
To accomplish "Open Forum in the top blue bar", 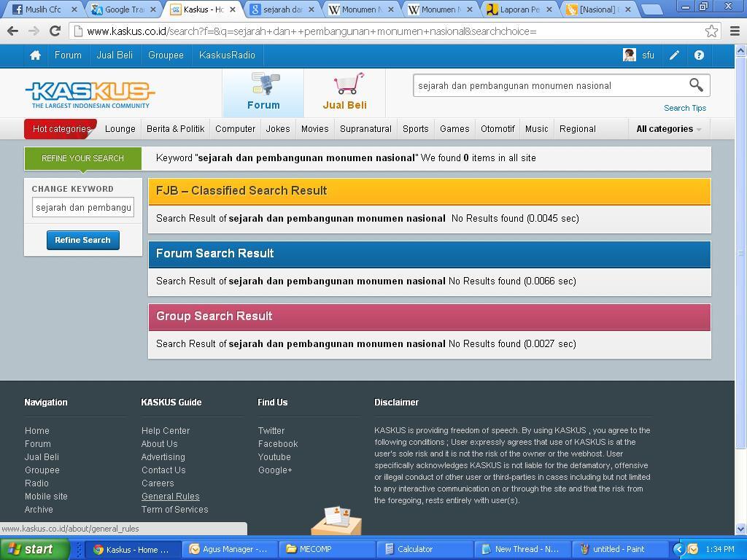I will [68, 55].
